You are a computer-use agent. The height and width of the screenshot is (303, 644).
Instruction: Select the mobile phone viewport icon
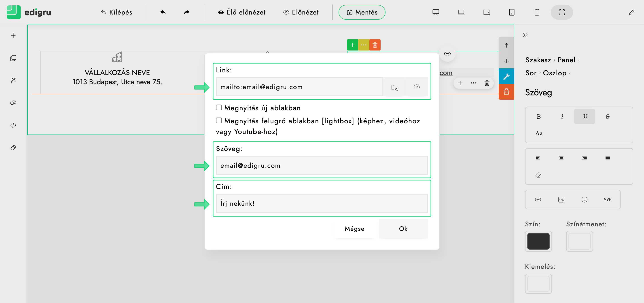536,12
